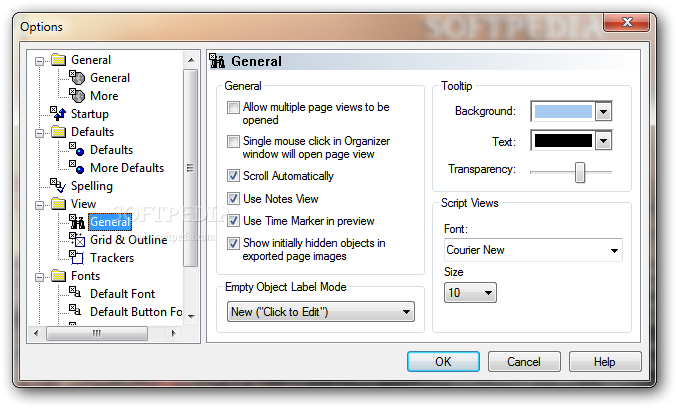Select the Startup tree item

coord(90,114)
